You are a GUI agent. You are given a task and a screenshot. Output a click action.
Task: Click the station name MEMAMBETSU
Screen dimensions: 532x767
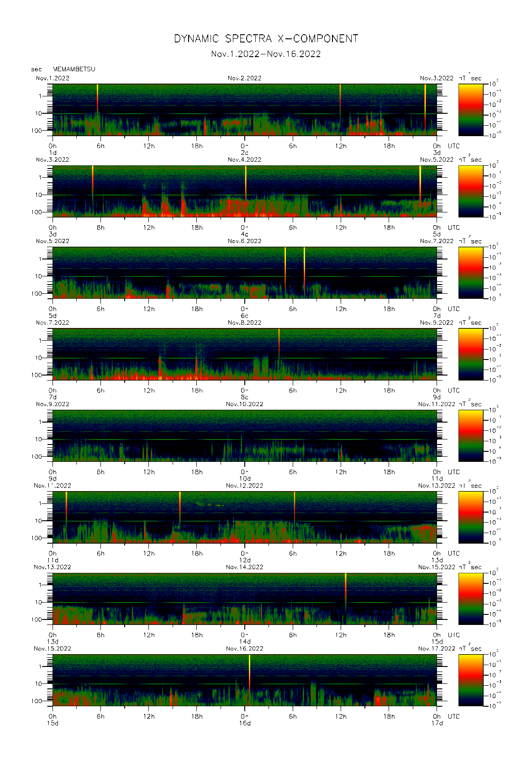pos(74,69)
